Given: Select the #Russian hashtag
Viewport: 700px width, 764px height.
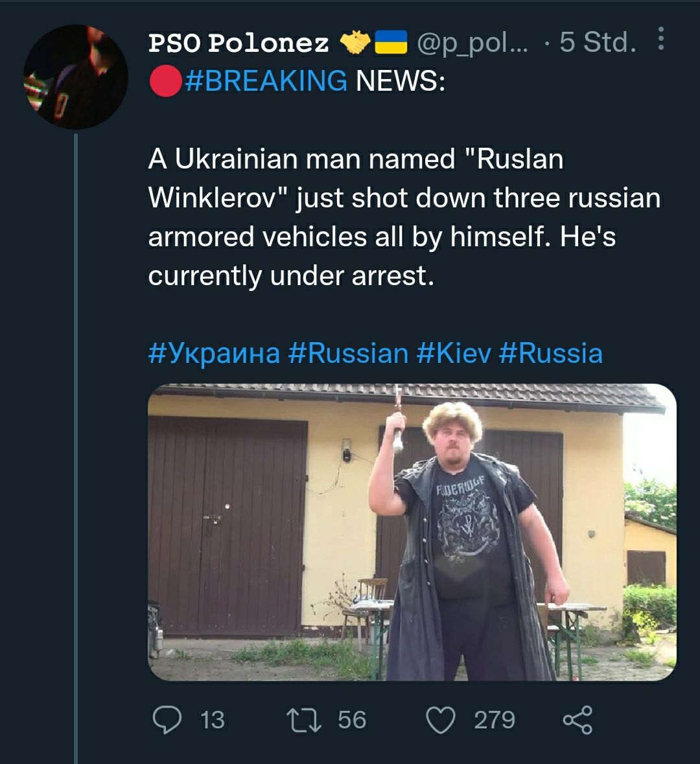Looking at the screenshot, I should [x=348, y=354].
